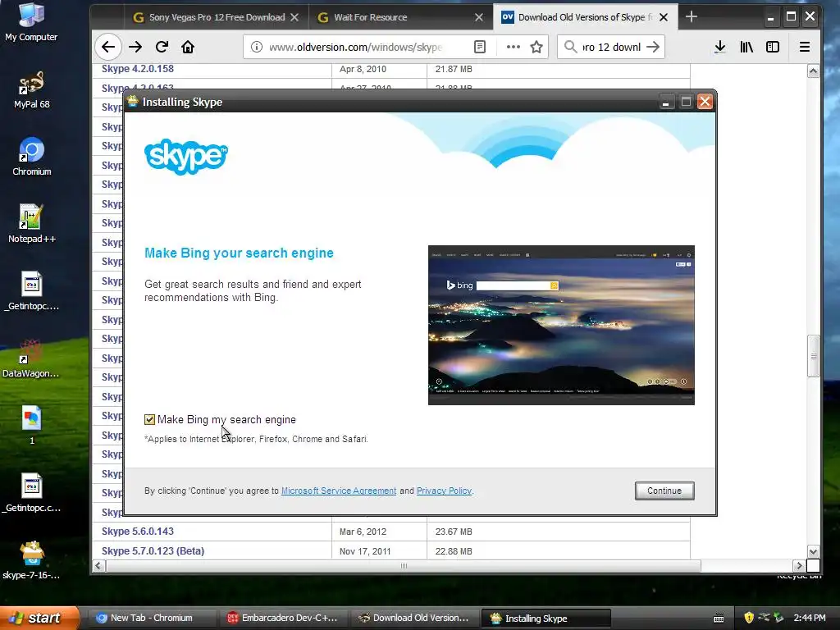840x630 pixels.
Task: Open the Downloads arrow panel
Action: click(x=720, y=47)
